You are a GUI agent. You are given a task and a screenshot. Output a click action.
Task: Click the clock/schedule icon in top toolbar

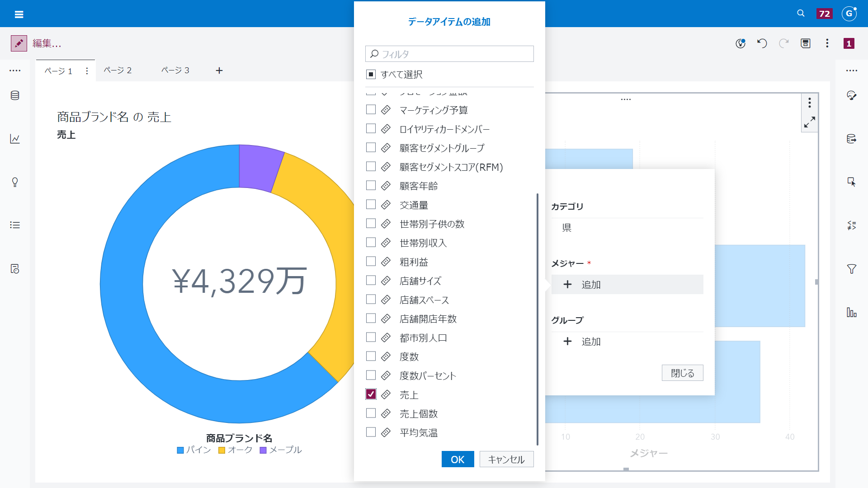point(741,43)
